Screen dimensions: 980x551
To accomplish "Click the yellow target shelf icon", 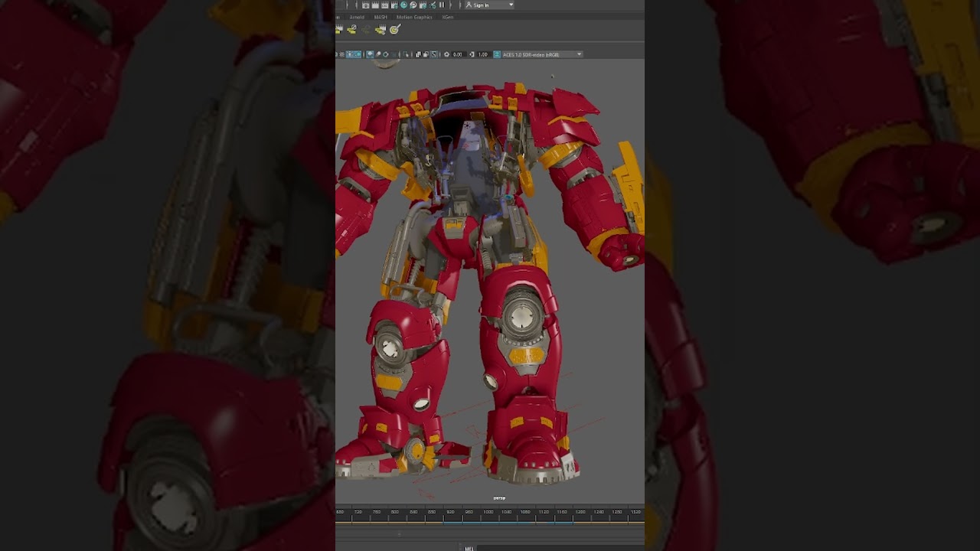I will coord(395,30).
